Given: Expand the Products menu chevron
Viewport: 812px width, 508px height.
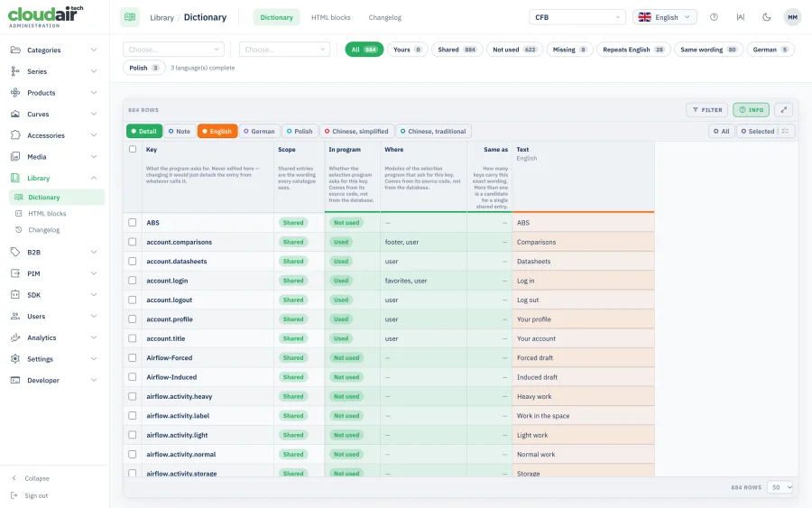Looking at the screenshot, I should 94,92.
